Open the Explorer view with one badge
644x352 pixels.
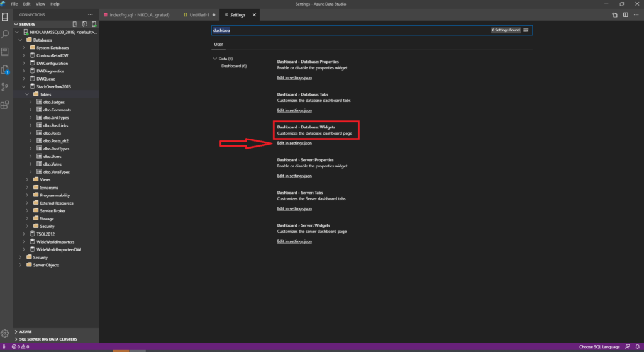(x=5, y=70)
